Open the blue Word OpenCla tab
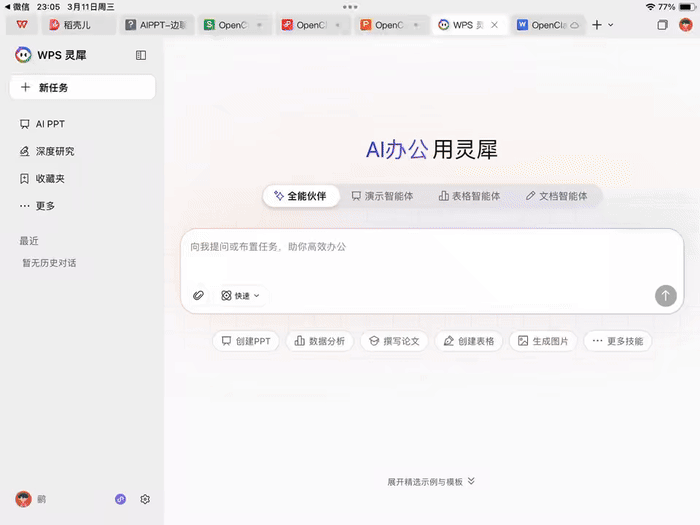Image resolution: width=700 pixels, height=525 pixels. coord(547,25)
